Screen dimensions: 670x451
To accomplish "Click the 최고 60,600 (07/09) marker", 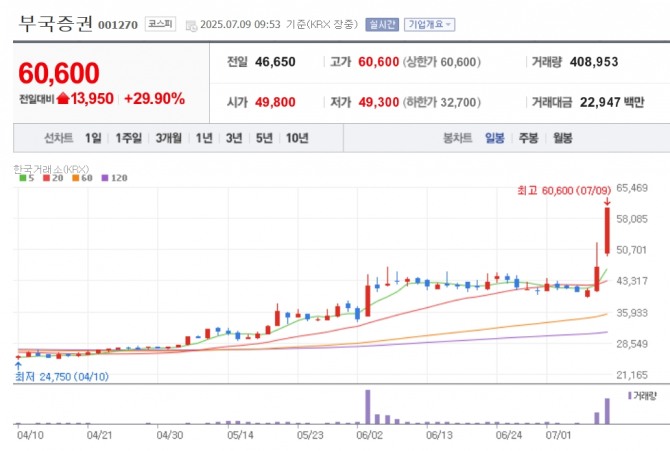I will [564, 190].
